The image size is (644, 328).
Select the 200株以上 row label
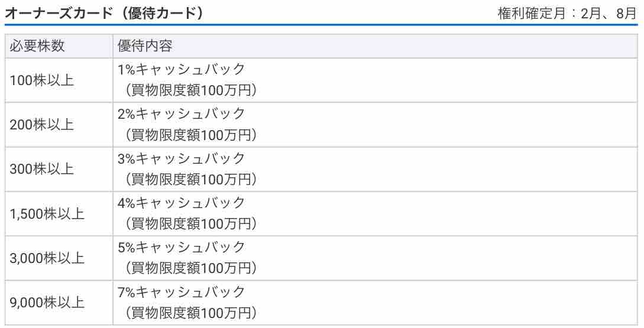(41, 125)
